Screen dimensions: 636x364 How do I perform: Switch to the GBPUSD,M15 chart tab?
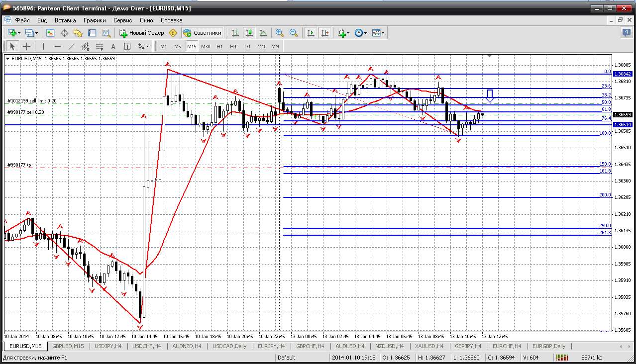[x=68, y=346]
